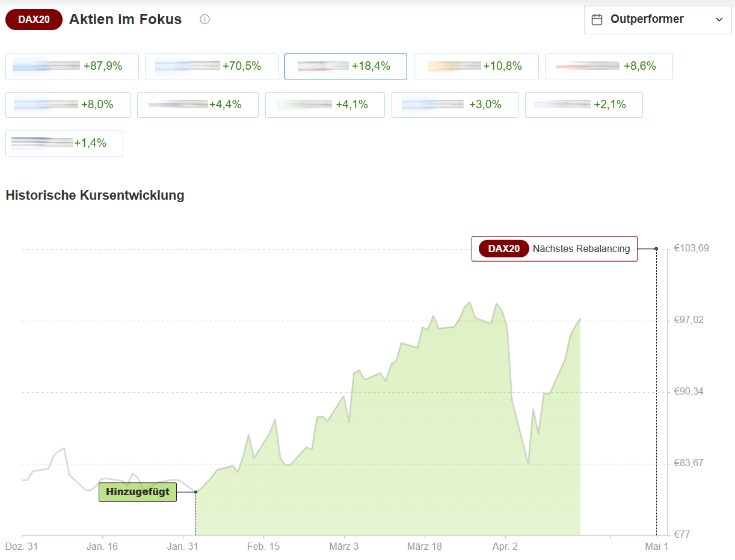Image resolution: width=735 pixels, height=560 pixels.
Task: Click the März 18 date label
Action: [425, 547]
